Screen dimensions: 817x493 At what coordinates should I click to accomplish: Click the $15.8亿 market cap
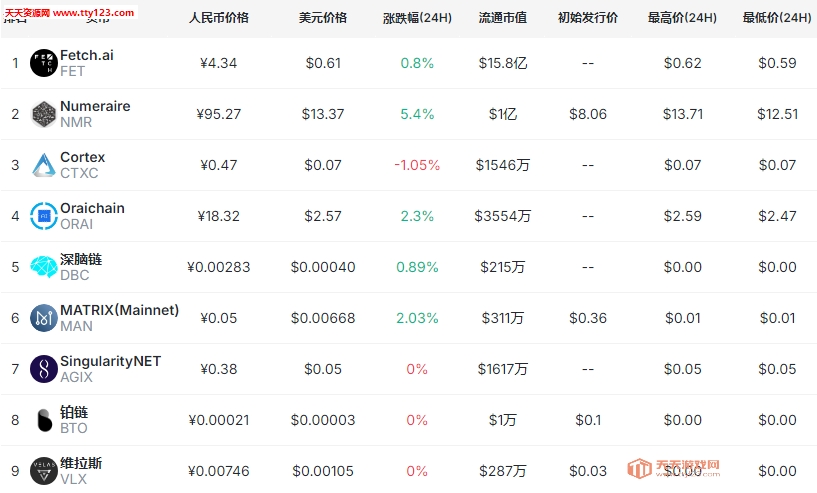pyautogui.click(x=503, y=63)
